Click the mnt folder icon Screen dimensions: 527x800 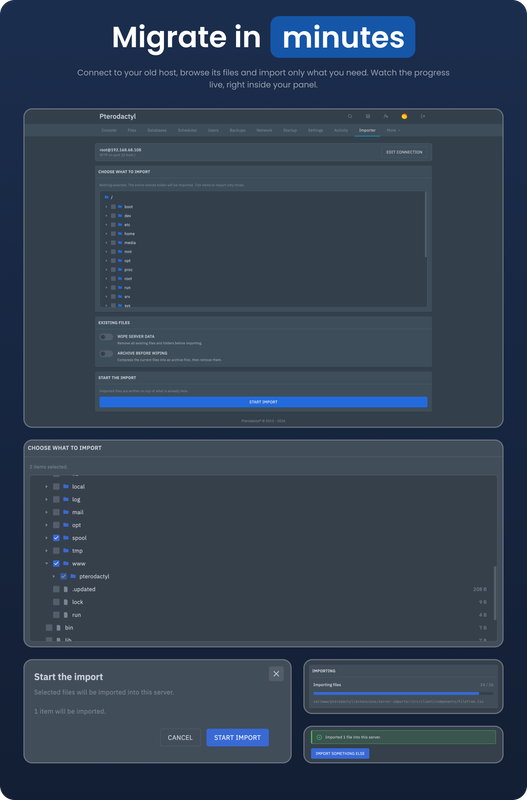120,252
